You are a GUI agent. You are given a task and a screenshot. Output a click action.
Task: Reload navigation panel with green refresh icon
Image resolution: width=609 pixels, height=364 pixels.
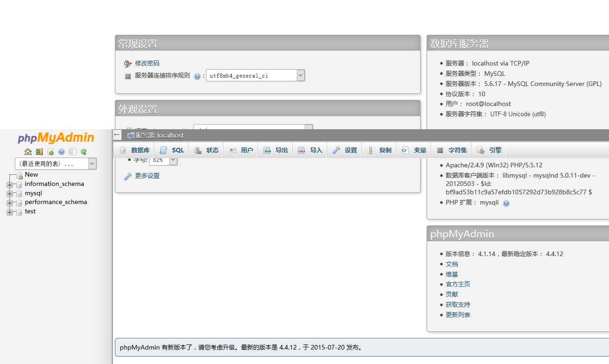coord(84,152)
